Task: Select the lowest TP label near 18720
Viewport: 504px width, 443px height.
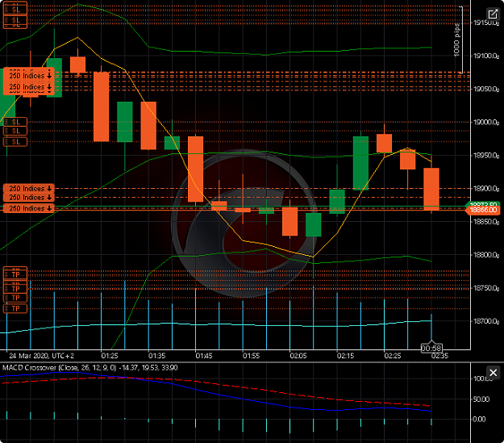Action: (15, 308)
